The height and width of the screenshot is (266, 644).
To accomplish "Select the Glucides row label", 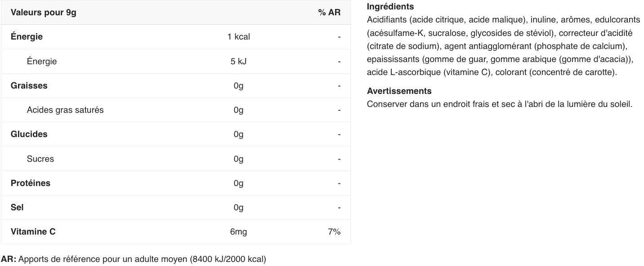I will (29, 134).
